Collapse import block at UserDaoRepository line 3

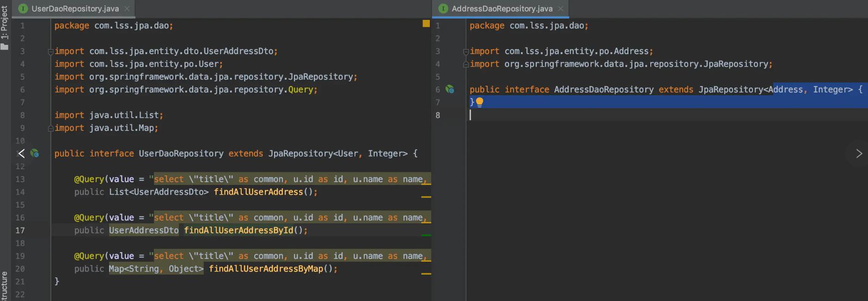(50, 52)
